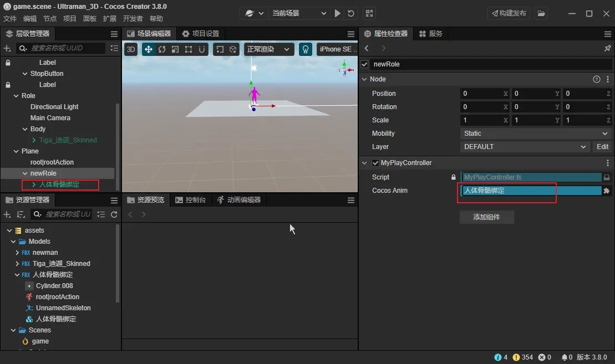
Task: Open the Layer DEFAULT dropdown
Action: click(x=525, y=147)
